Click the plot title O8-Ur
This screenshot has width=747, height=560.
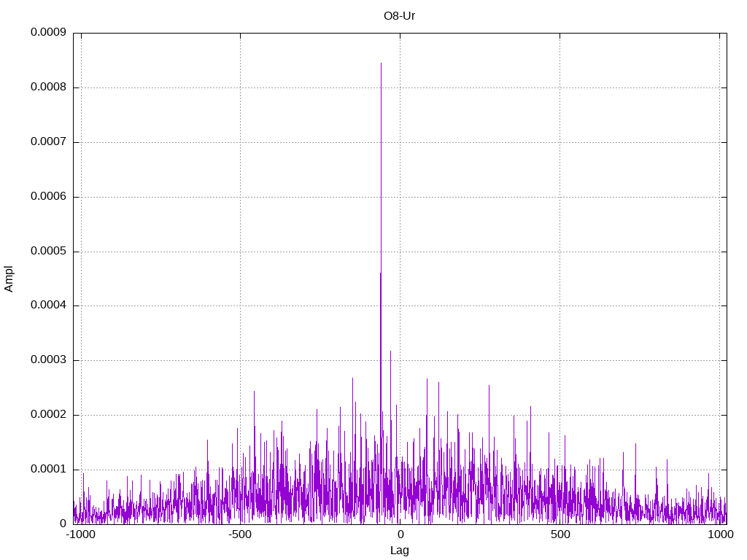tap(399, 16)
